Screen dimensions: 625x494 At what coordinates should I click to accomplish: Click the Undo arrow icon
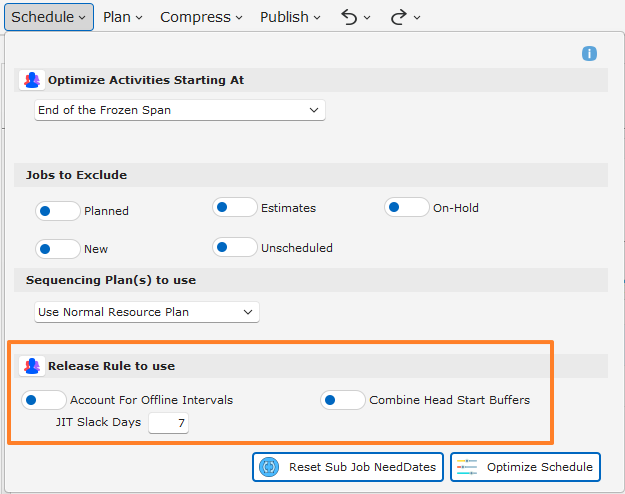pos(349,17)
